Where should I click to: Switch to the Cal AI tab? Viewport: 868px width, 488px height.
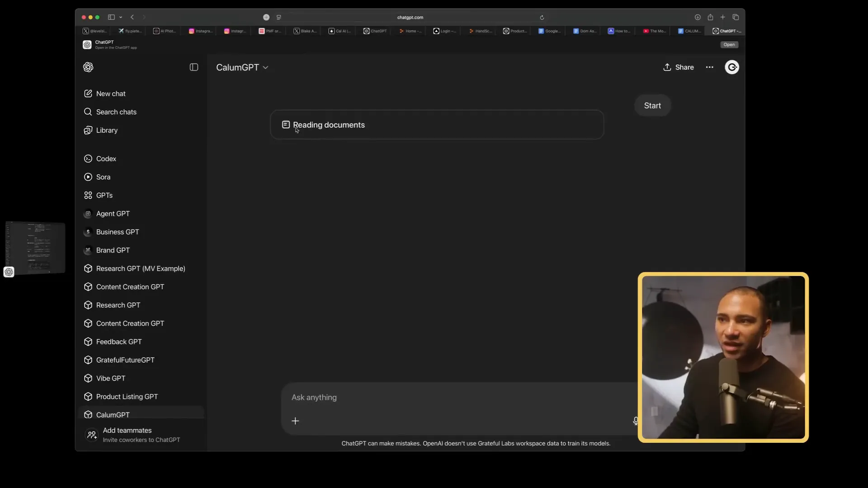click(340, 31)
